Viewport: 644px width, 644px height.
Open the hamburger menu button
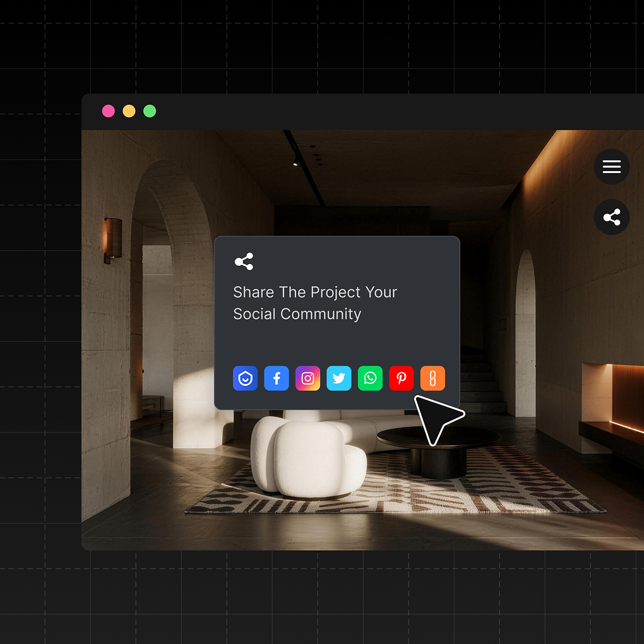coord(612,167)
